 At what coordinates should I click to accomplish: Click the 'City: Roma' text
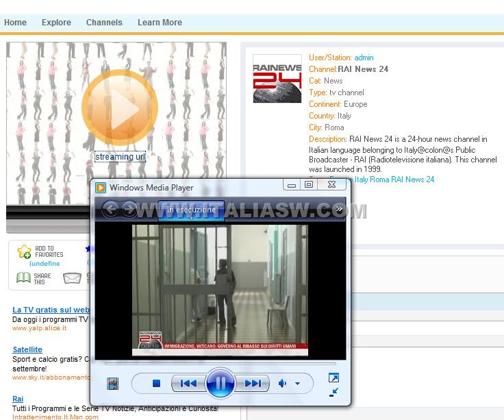pos(327,127)
